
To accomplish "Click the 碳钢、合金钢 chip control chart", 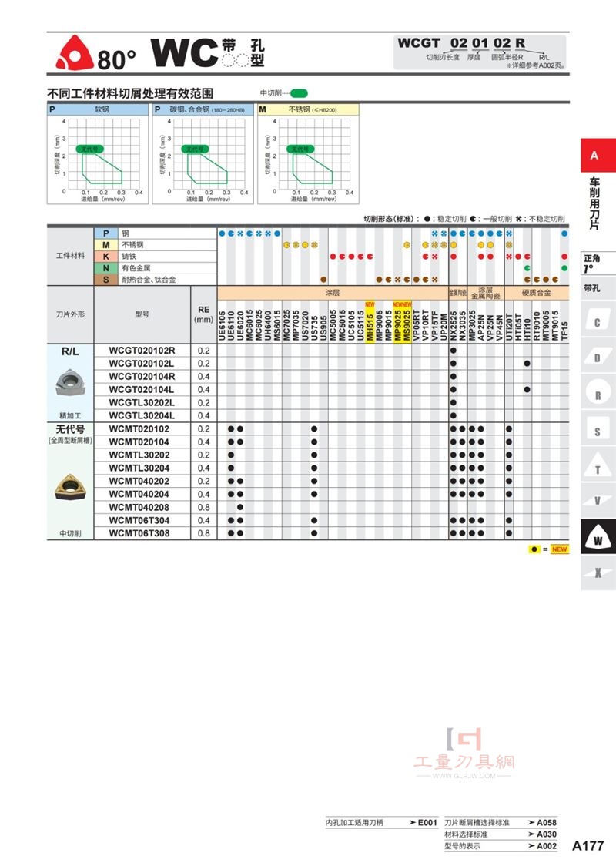I will pyautogui.click(x=203, y=153).
